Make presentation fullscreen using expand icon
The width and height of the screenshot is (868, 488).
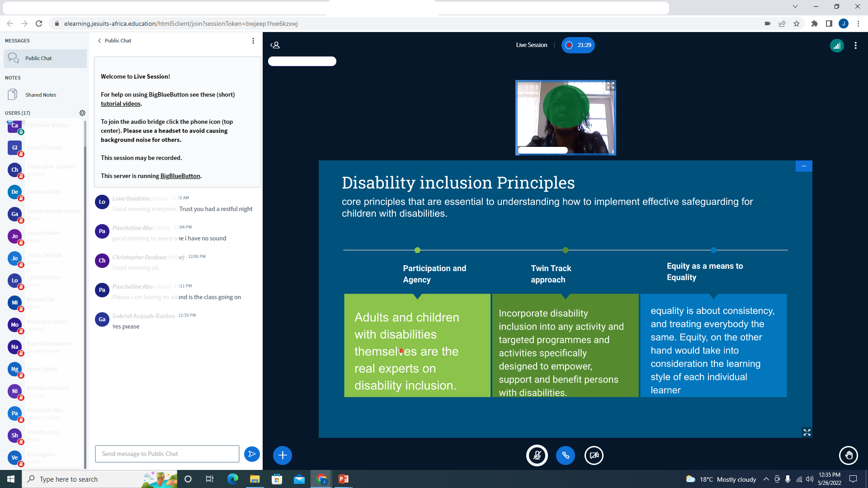(807, 432)
